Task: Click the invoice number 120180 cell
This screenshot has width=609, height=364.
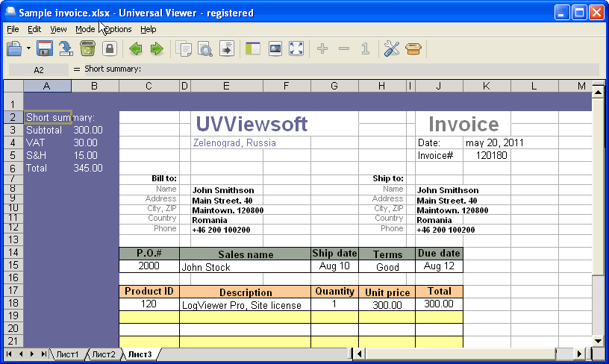Action: coord(487,156)
